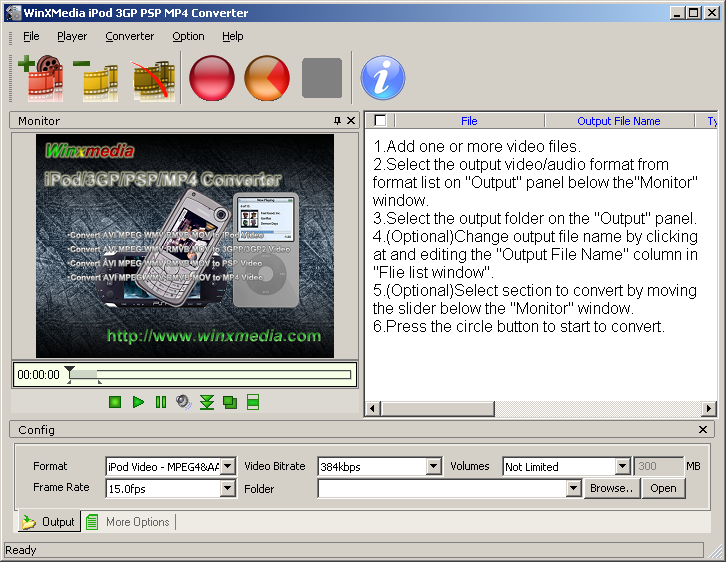726x562 pixels.
Task: Toggle the speaker volume icon
Action: coord(184,402)
